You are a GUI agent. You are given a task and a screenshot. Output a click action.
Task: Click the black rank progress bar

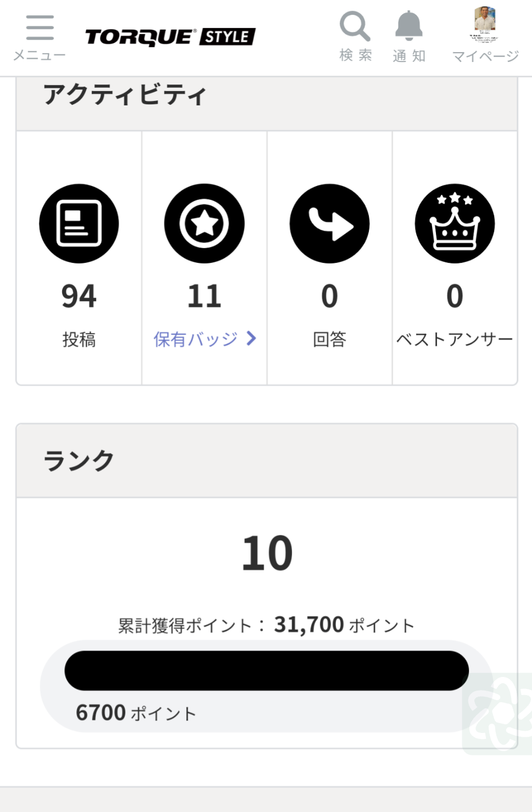pyautogui.click(x=266, y=670)
